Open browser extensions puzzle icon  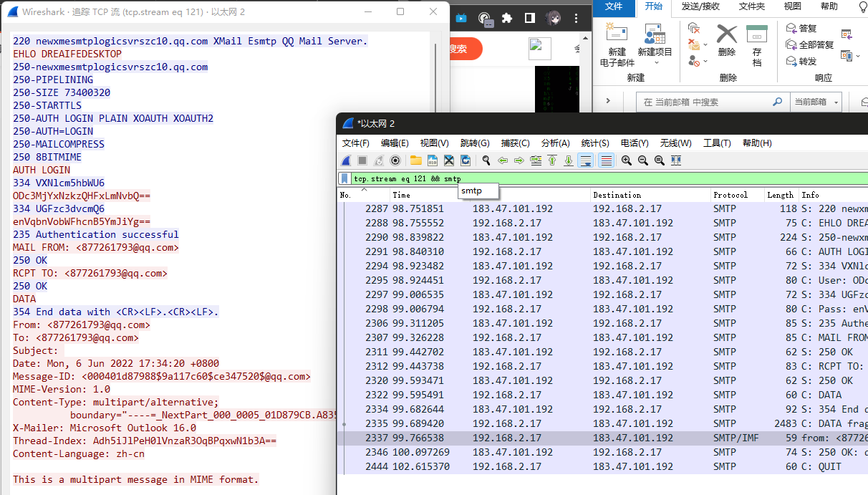pyautogui.click(x=507, y=19)
